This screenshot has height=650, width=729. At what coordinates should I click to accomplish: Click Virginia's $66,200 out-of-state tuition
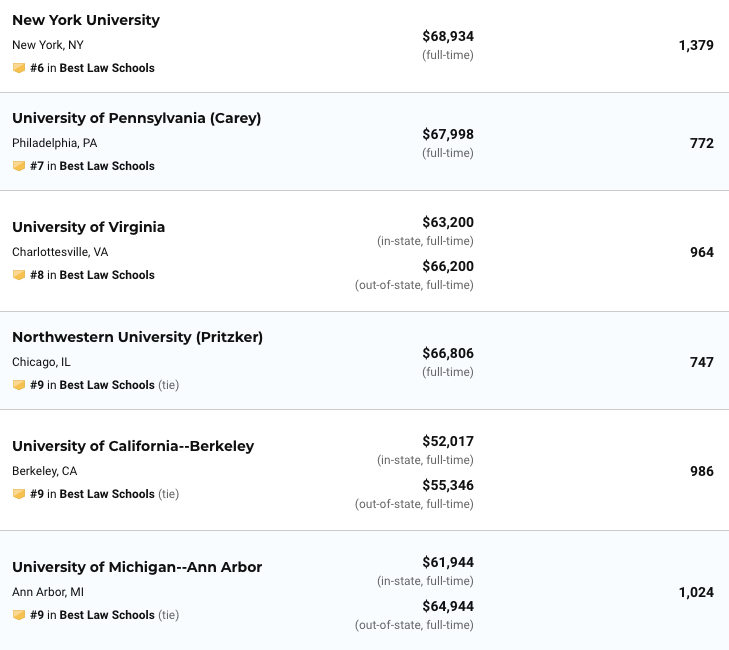(447, 266)
